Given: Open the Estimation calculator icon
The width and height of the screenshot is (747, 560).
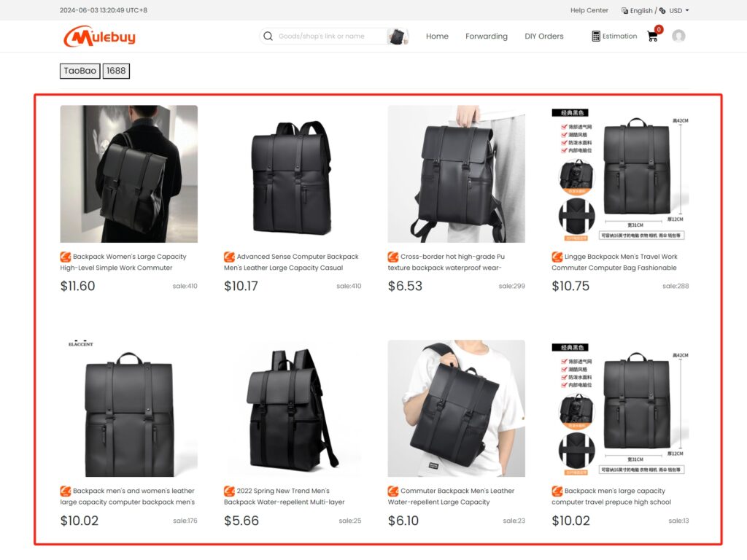Looking at the screenshot, I should tap(595, 36).
